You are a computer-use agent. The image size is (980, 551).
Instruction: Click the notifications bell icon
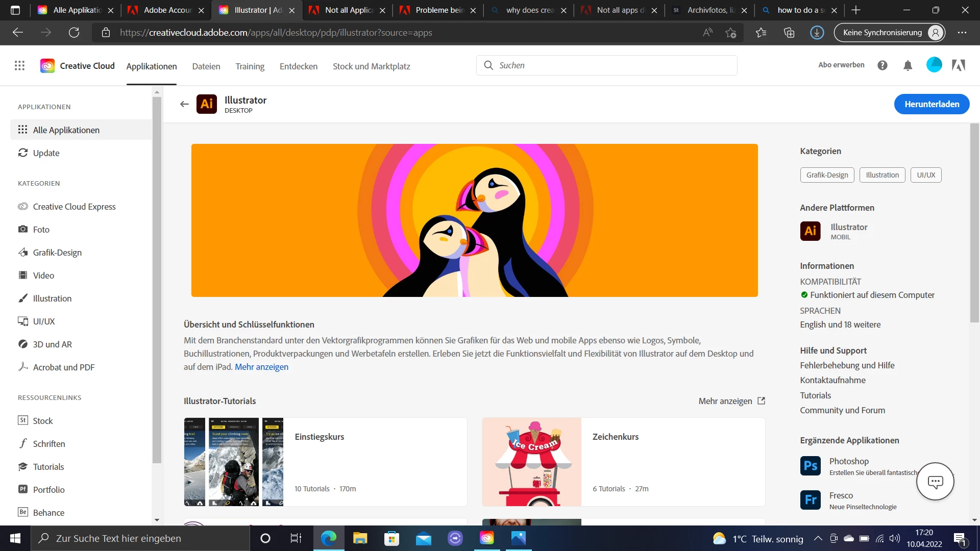(x=908, y=65)
